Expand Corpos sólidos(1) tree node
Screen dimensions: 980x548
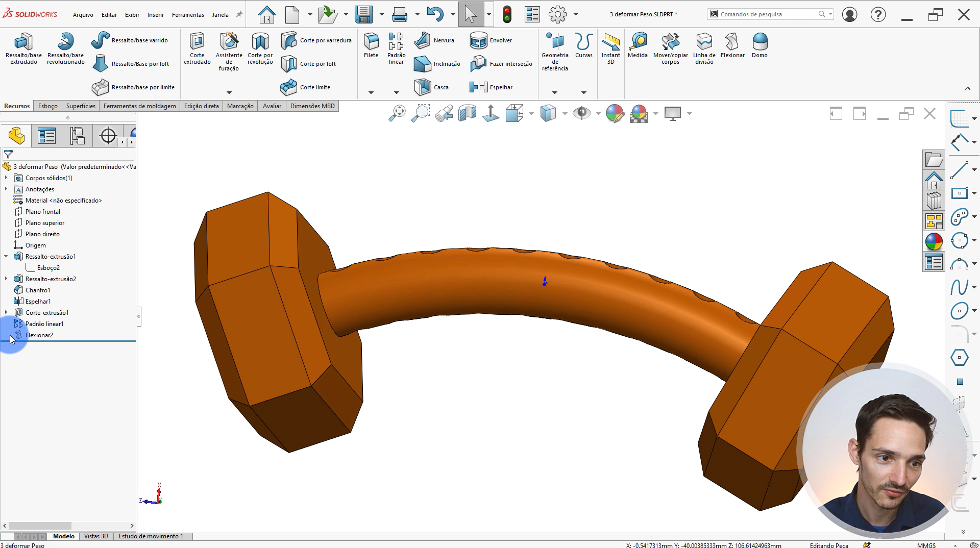6,178
